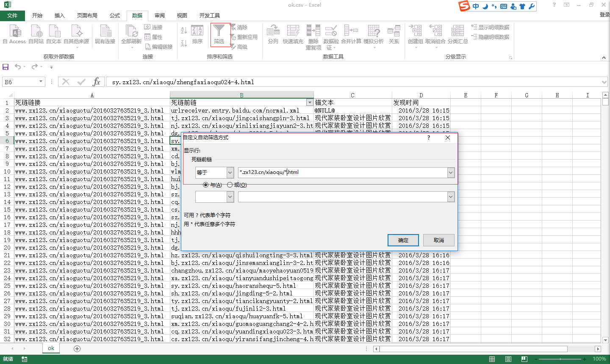The height and width of the screenshot is (364, 610).
Task: Sort ascending A to Z icon
Action: tap(184, 30)
